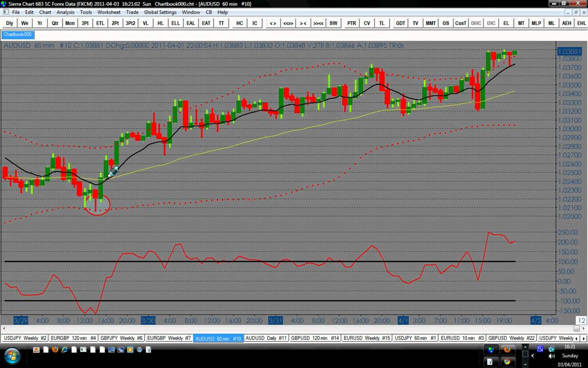The width and height of the screenshot is (588, 368).
Task: Select the Yr yearly period button
Action: 40,24
